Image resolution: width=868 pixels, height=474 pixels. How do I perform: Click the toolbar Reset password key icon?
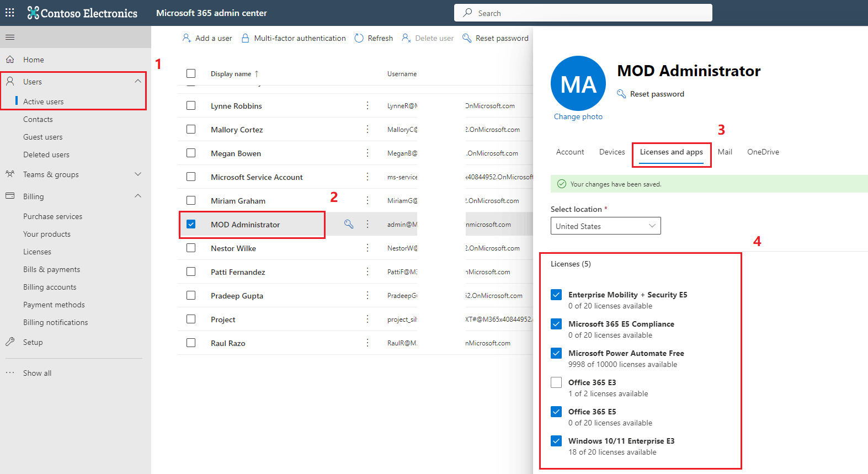pyautogui.click(x=467, y=38)
